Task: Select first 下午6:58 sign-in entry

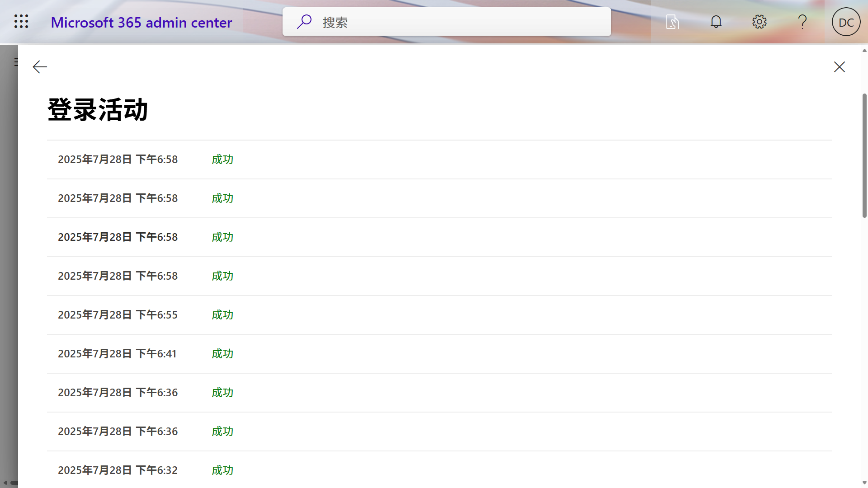Action: tap(118, 160)
